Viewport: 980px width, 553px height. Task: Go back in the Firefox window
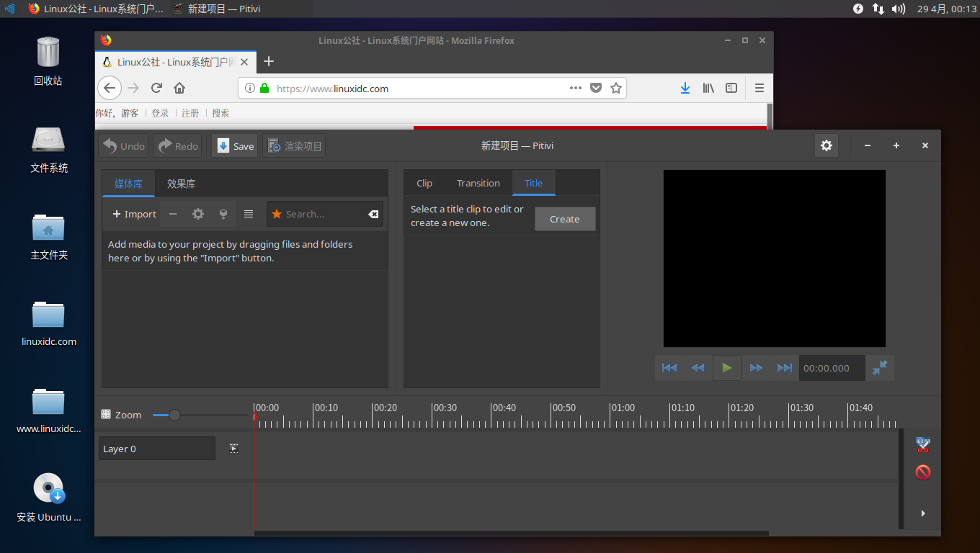pyautogui.click(x=110, y=88)
